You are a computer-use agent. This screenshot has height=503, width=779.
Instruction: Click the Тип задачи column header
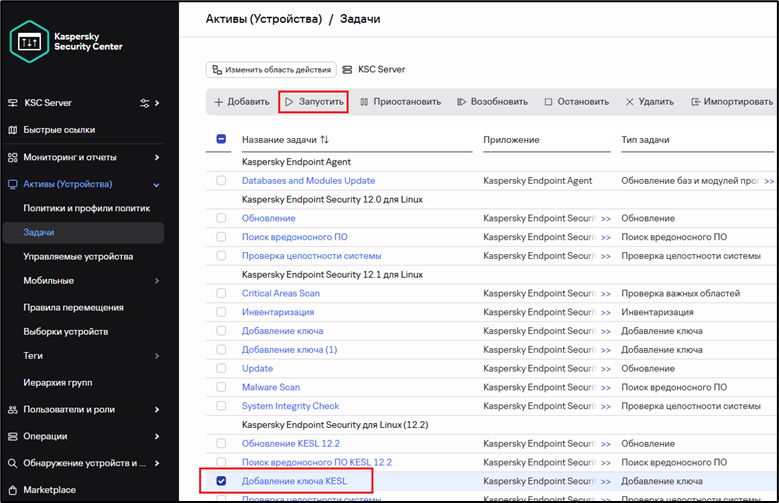click(645, 140)
